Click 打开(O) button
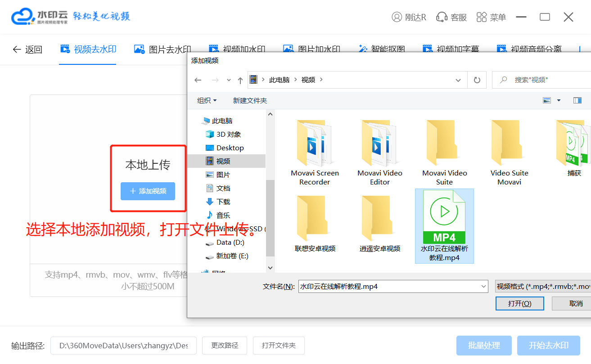 (520, 304)
